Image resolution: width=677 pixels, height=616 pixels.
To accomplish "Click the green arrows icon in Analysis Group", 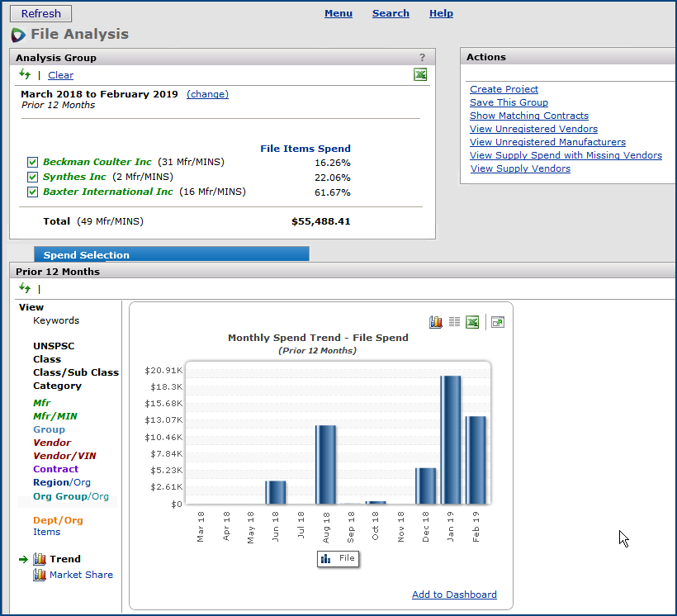I will pos(25,75).
